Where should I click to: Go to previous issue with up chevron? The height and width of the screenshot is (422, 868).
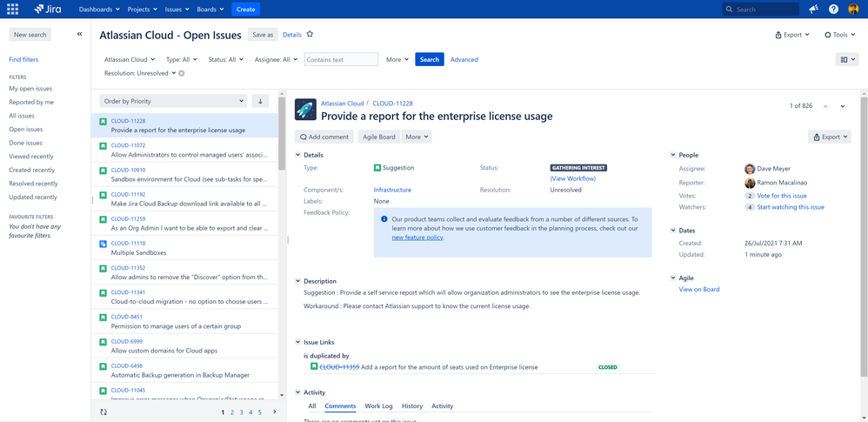click(x=825, y=106)
